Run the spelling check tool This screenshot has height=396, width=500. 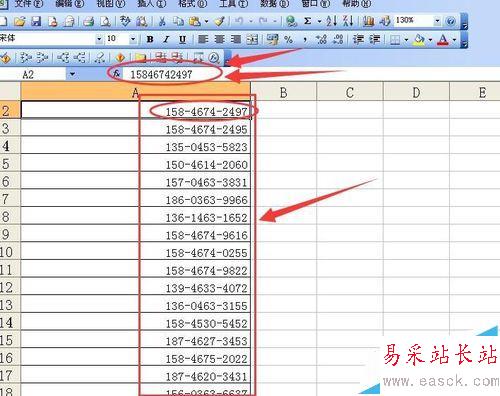point(125,22)
